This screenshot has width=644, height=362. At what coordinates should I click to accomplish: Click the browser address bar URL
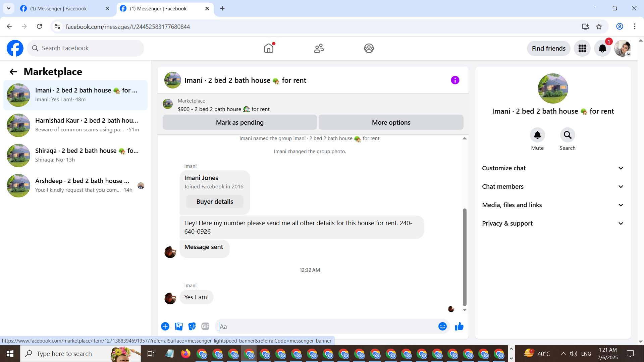[x=128, y=27]
